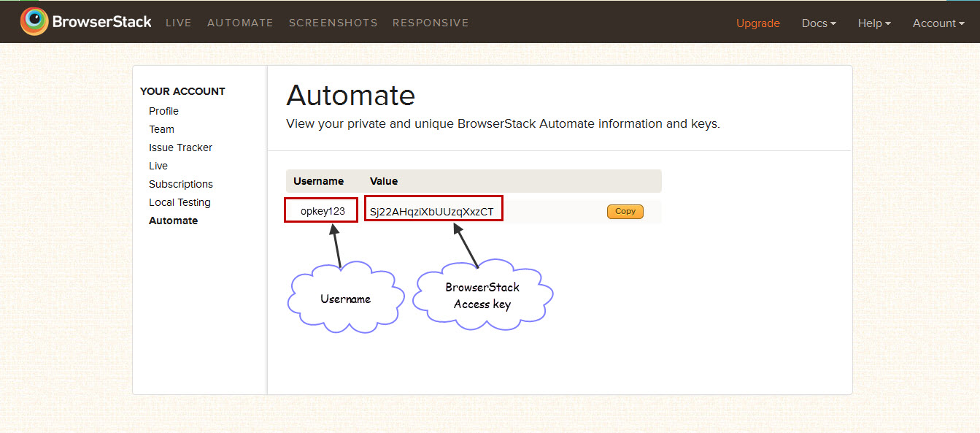This screenshot has height=433, width=980.
Task: Click the Username column header
Action: (x=318, y=181)
